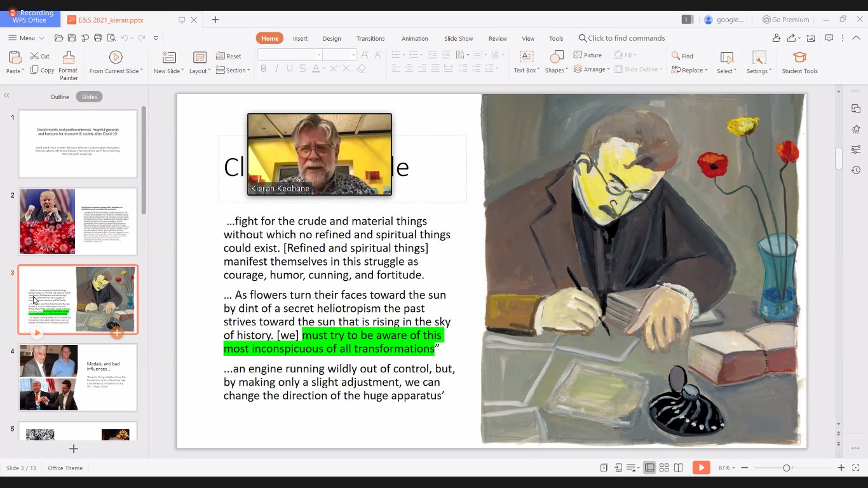Click the Undo arrow icon
868x488 pixels.
point(125,38)
